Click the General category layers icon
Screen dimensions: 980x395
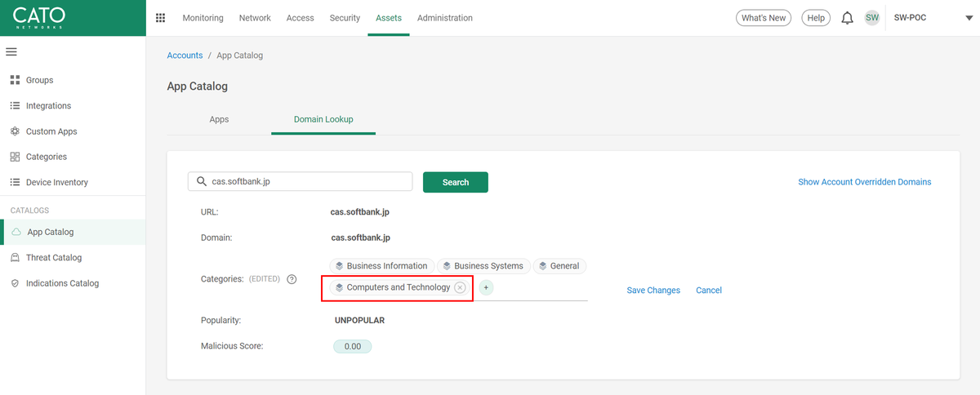[542, 266]
